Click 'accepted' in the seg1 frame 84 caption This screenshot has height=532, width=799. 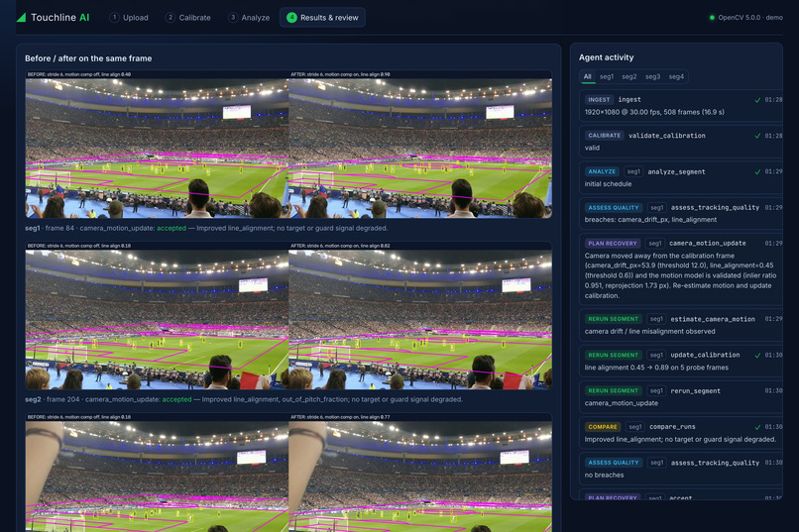click(x=171, y=228)
